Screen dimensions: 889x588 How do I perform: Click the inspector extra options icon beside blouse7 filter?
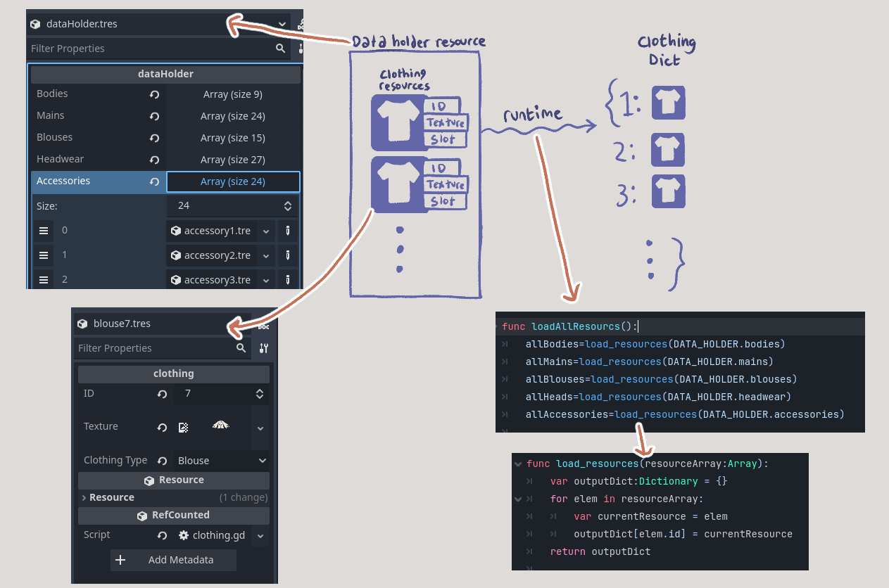[x=263, y=347]
